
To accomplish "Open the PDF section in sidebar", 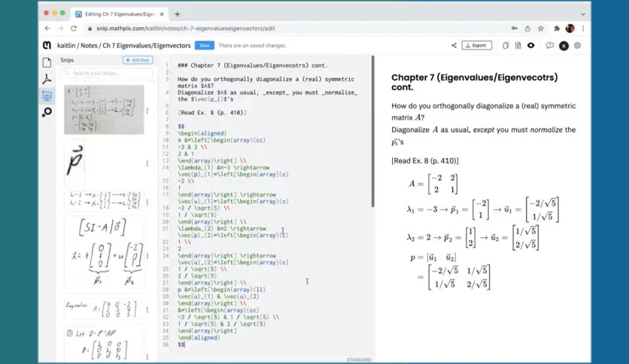I will point(47,79).
